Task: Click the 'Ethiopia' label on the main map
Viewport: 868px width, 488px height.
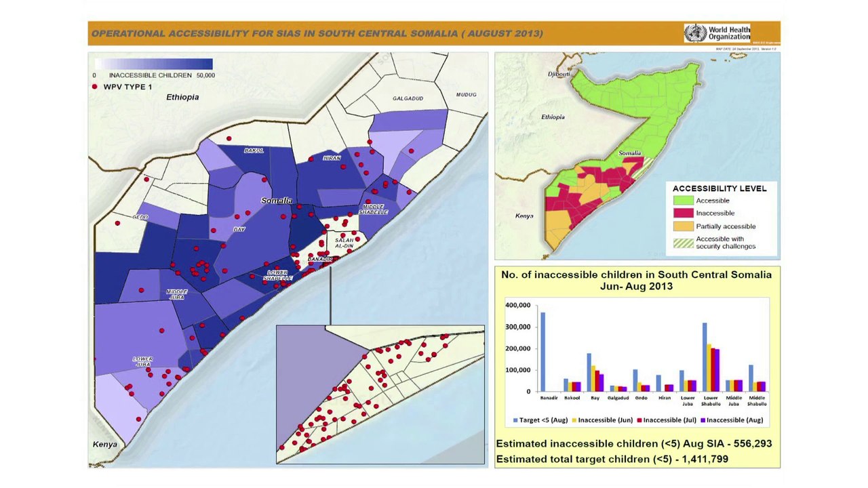Action: (x=183, y=97)
